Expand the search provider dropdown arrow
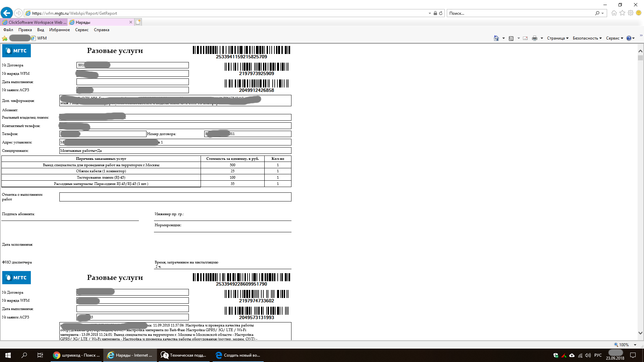644x362 pixels. click(603, 13)
